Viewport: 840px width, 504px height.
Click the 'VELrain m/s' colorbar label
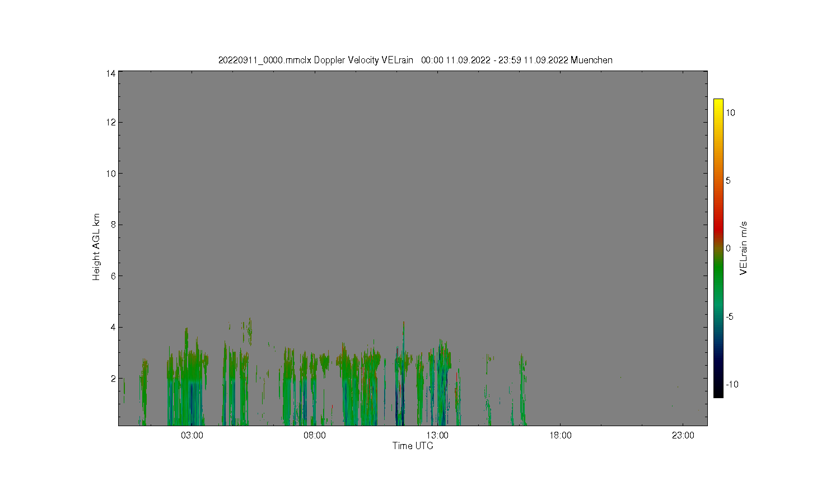tap(743, 248)
